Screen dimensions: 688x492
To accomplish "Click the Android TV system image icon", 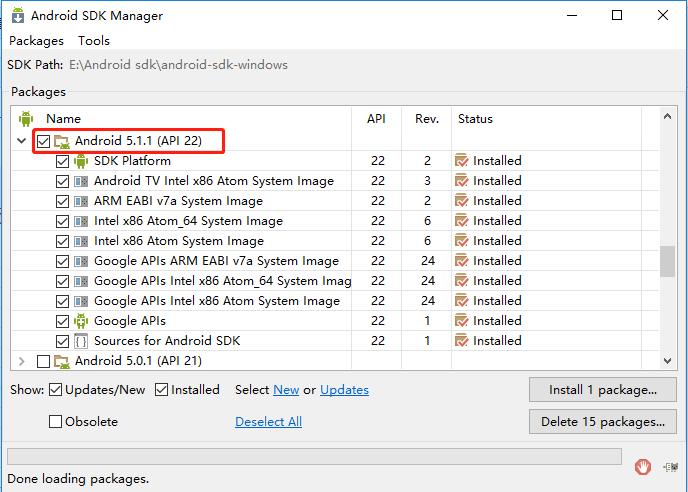I will tap(81, 181).
